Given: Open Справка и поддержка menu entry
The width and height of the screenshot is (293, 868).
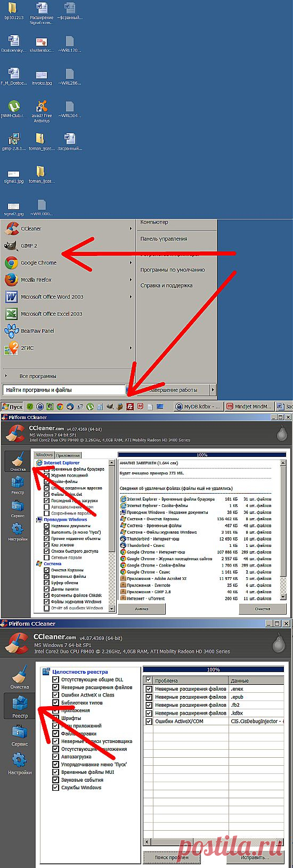Looking at the screenshot, I should tap(166, 285).
